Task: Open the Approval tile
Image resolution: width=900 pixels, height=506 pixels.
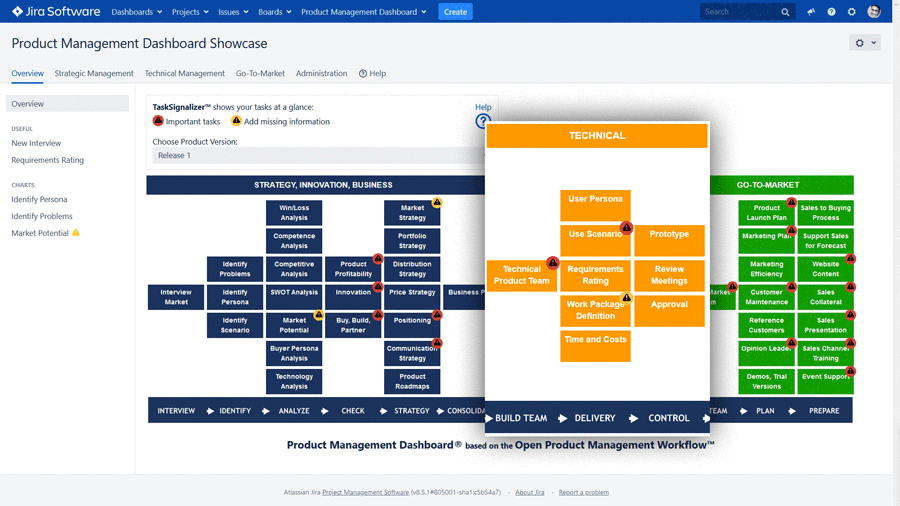Action: [669, 310]
